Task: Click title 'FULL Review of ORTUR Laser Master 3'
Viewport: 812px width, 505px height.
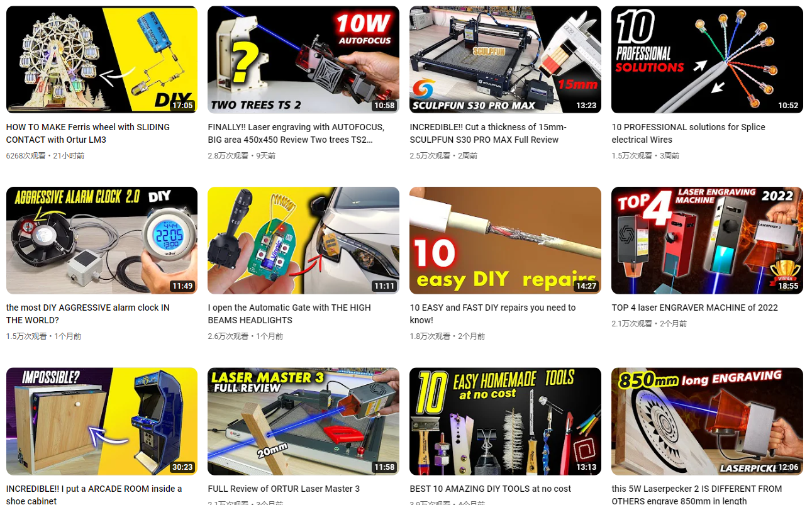Action: pyautogui.click(x=284, y=489)
